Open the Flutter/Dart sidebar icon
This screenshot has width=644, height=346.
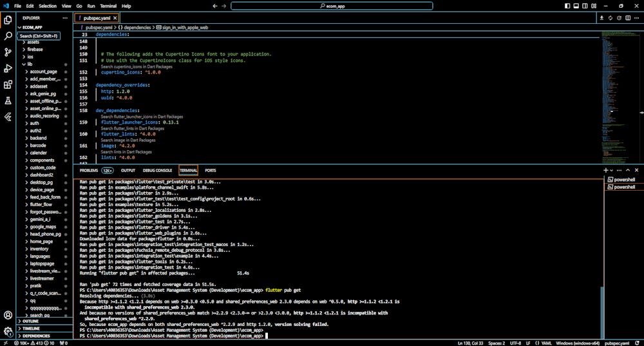coord(8,117)
